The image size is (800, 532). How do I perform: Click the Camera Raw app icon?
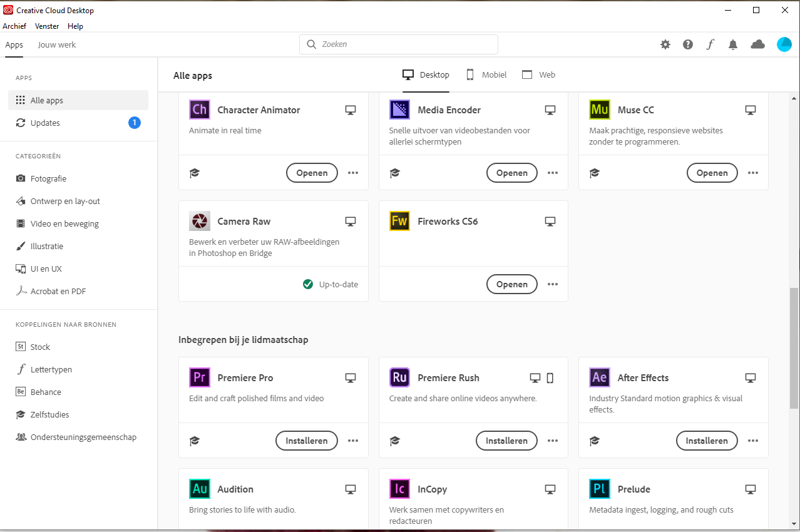click(200, 221)
